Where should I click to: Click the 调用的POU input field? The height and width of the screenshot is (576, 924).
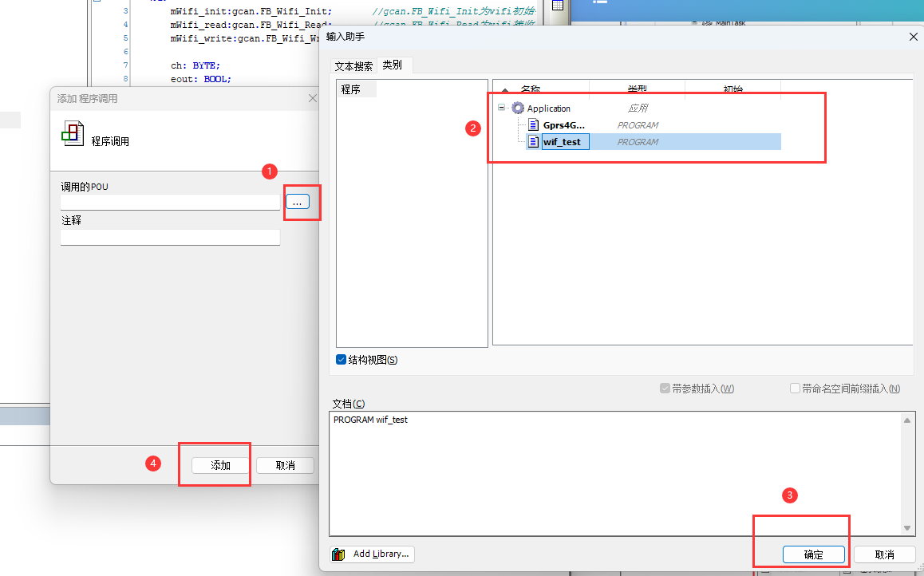[x=170, y=202]
